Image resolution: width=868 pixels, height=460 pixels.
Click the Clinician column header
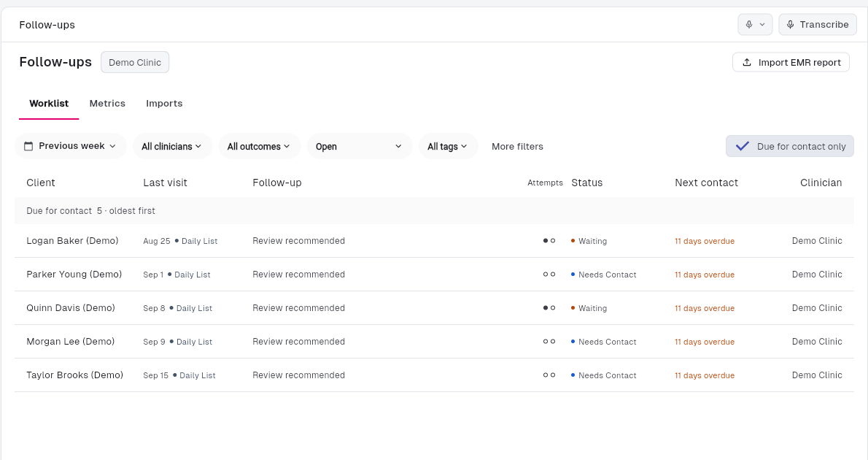[821, 183]
